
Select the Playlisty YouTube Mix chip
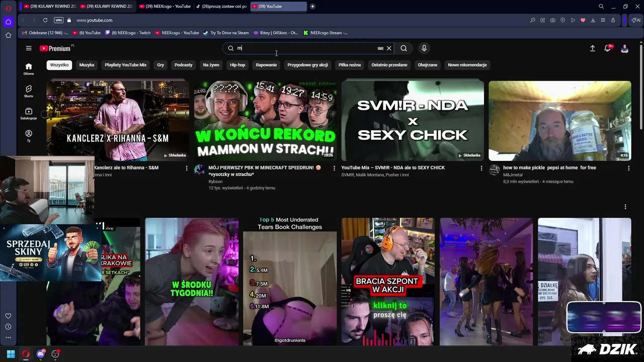[x=126, y=65]
